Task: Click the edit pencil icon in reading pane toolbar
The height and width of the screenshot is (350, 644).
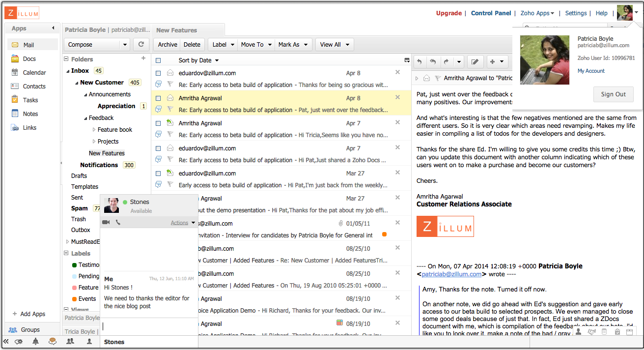Action: click(x=475, y=61)
